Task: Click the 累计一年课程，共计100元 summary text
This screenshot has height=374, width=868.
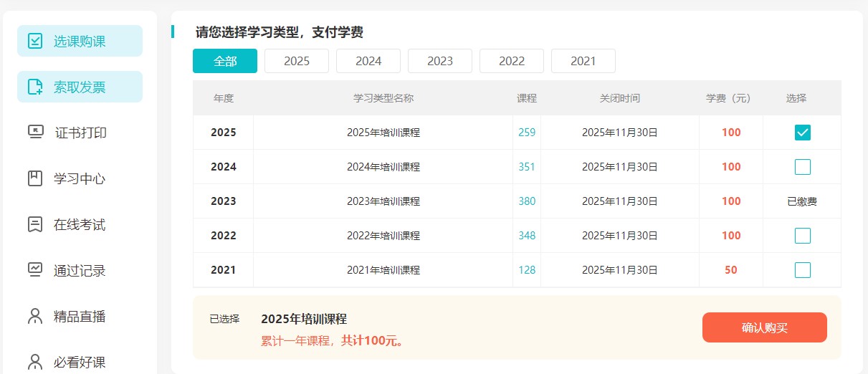Action: [333, 340]
